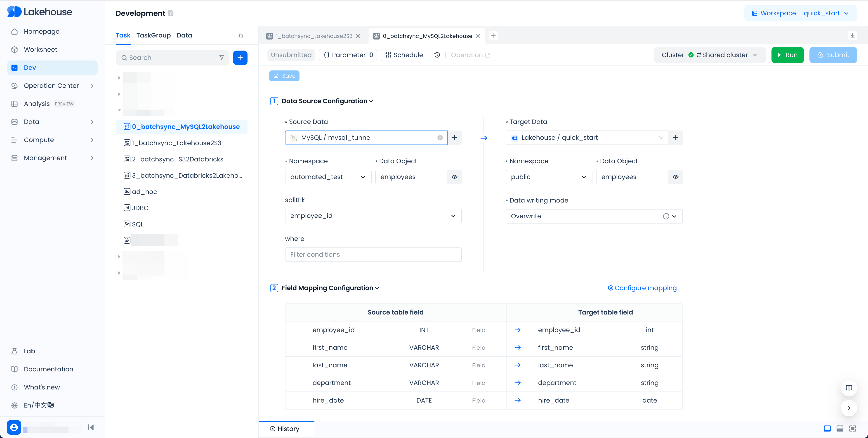
Task: Toggle fullscreen layout icon at the bottom right
Action: (x=852, y=429)
